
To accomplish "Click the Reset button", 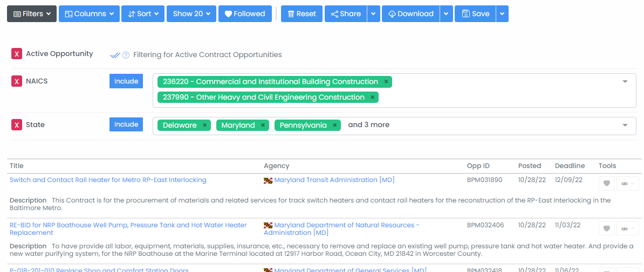I will click(302, 13).
